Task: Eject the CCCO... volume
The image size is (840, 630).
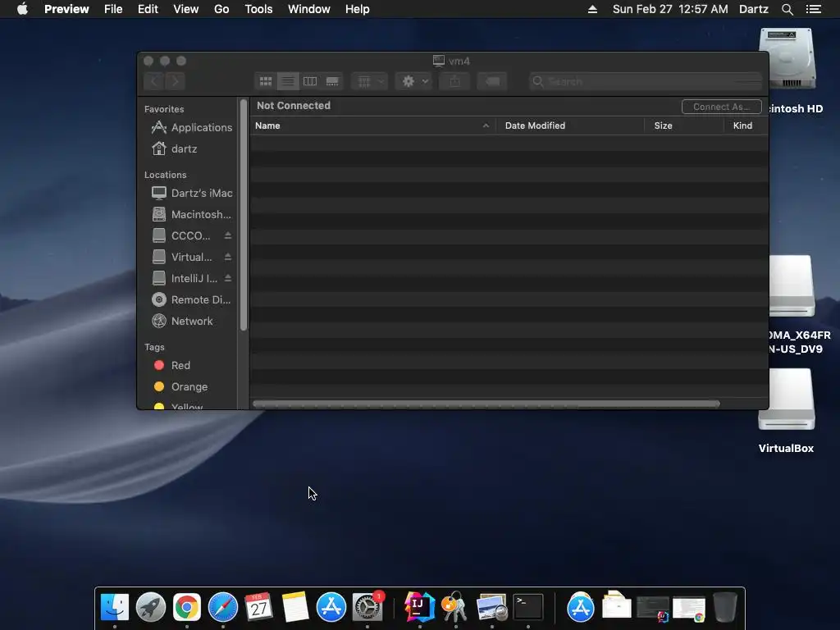Action: [x=228, y=235]
